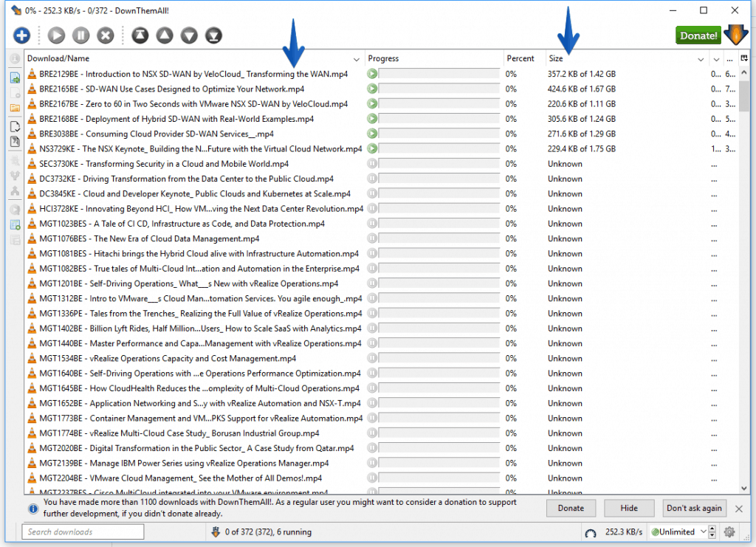Click the Hide button in notification bar
The image size is (756, 547).
click(628, 508)
